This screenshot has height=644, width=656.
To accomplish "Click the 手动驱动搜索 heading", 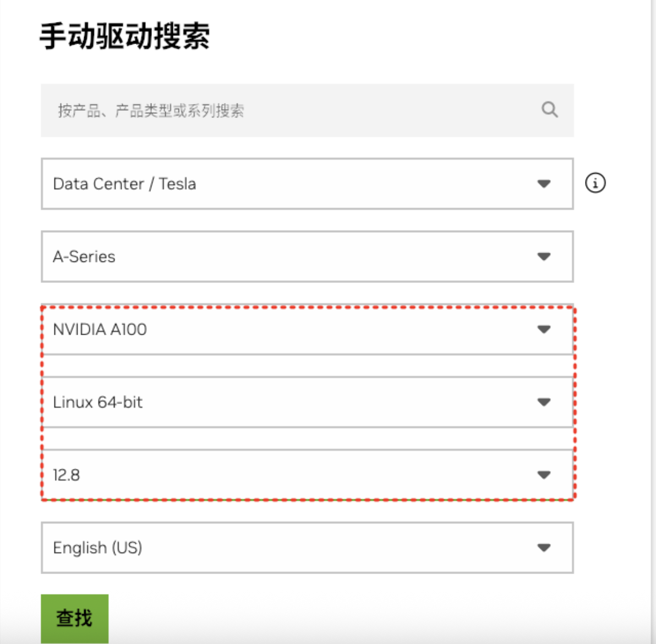I will coord(124,36).
